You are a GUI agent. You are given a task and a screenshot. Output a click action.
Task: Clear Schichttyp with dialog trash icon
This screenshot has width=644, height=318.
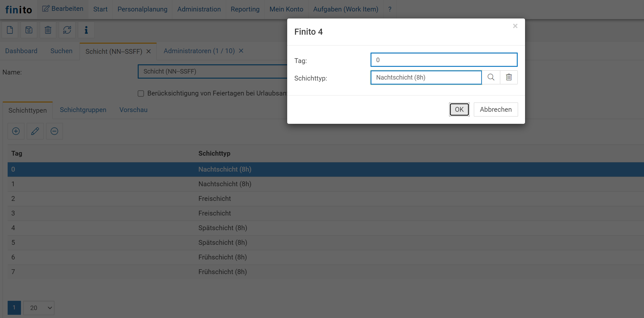(509, 77)
